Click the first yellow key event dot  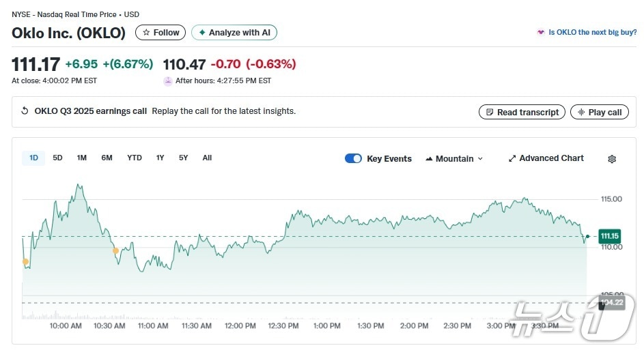(25, 261)
